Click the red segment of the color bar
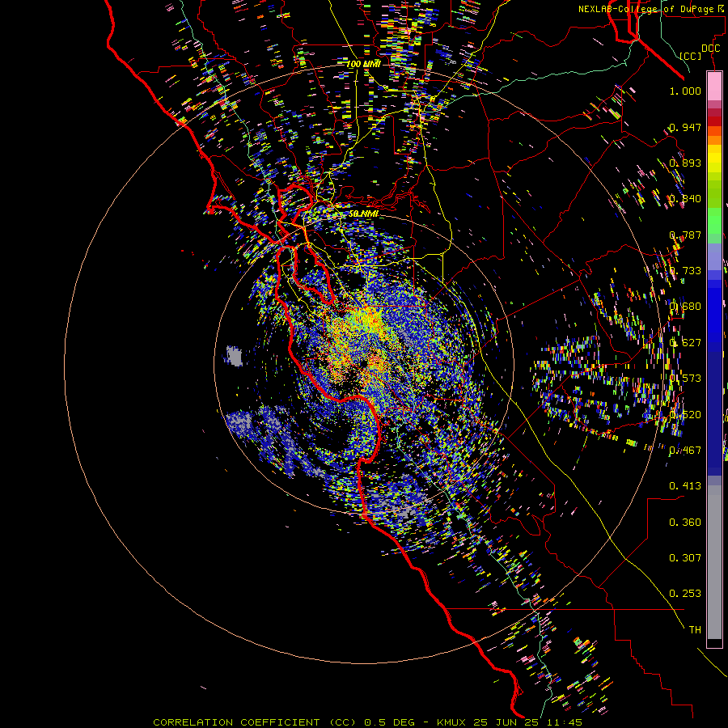Viewport: 728px width, 728px height. click(714, 121)
